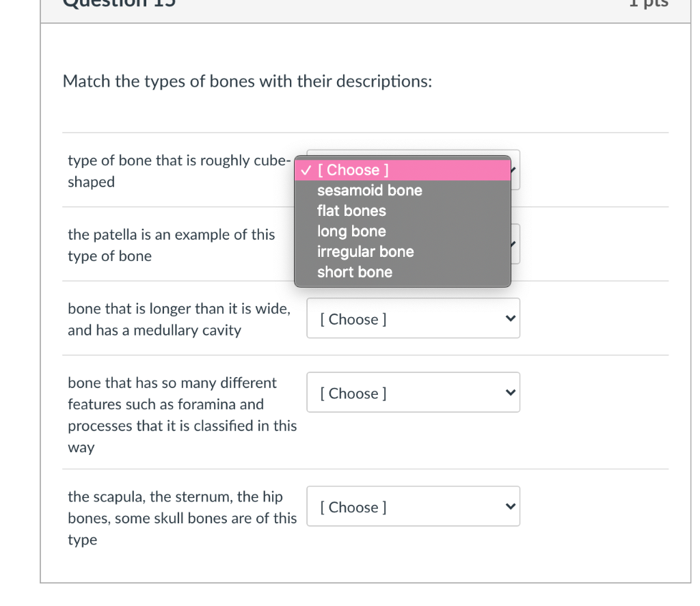Select 'short bone' from the open dropdown

coord(354,272)
